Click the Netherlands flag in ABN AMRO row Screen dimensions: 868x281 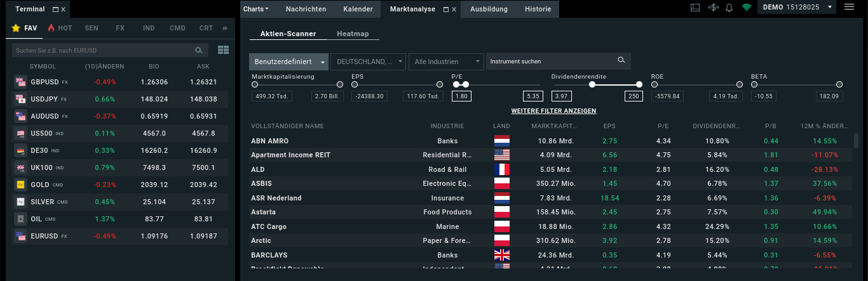pos(502,141)
